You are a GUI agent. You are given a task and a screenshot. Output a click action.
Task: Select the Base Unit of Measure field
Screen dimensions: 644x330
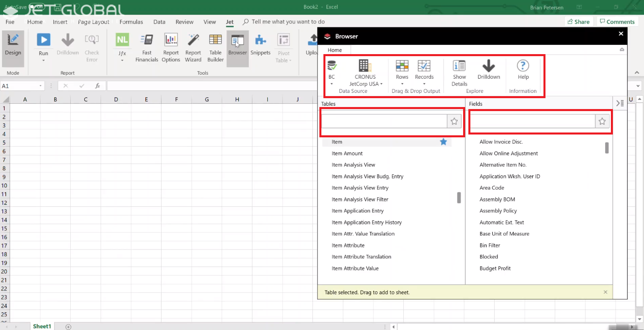click(504, 234)
